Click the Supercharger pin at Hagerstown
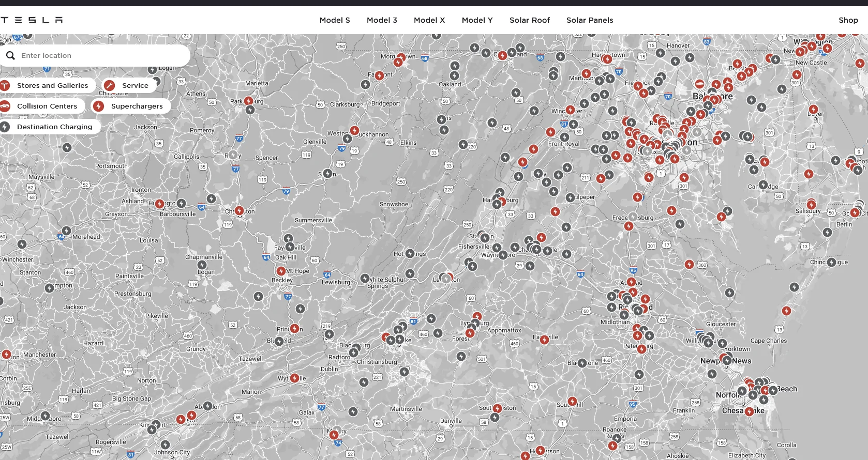868x460 pixels. point(607,59)
